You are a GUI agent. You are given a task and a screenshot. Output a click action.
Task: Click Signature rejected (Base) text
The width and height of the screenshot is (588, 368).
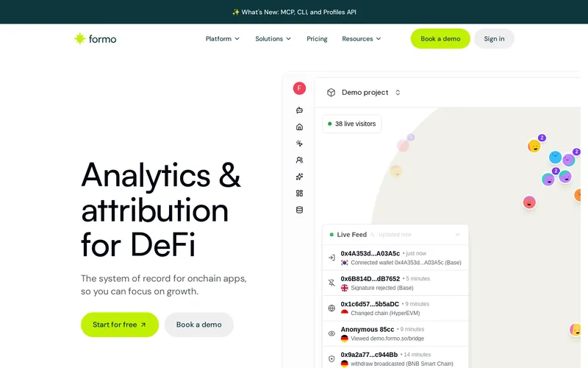click(x=382, y=288)
